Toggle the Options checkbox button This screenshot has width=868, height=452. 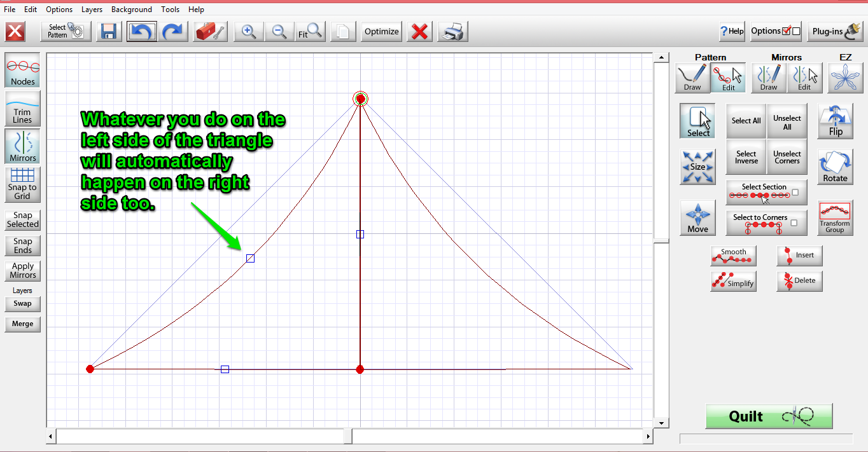(x=775, y=31)
